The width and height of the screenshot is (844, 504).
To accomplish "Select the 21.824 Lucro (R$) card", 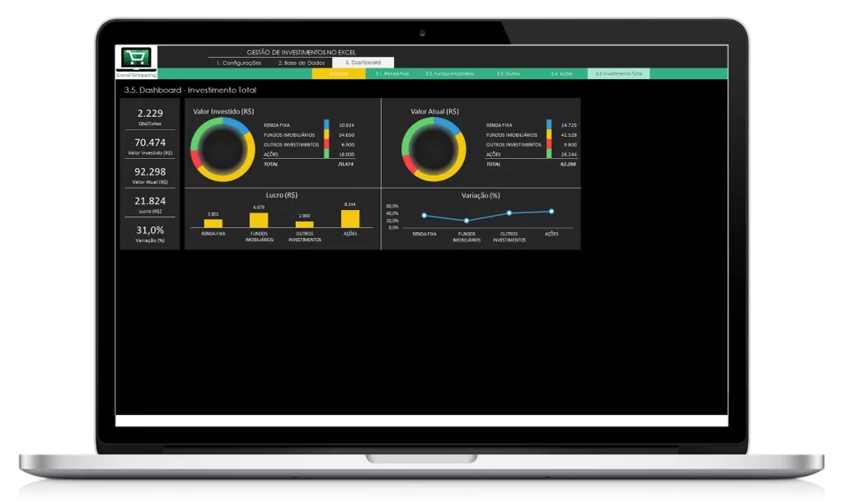I will pos(150,203).
